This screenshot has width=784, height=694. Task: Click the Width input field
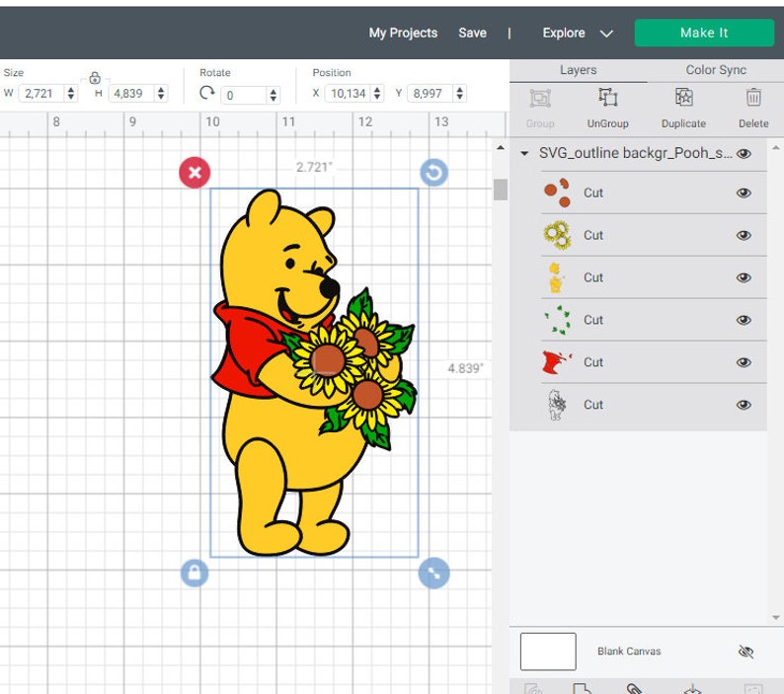pyautogui.click(x=43, y=94)
